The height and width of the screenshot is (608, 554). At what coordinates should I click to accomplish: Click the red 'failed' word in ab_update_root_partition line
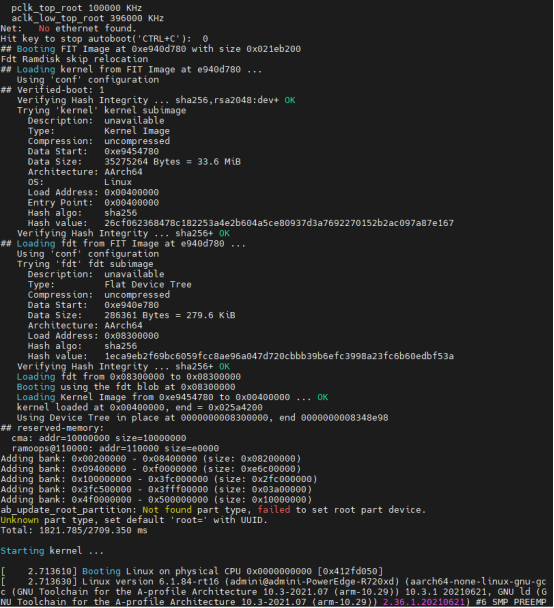point(274,510)
